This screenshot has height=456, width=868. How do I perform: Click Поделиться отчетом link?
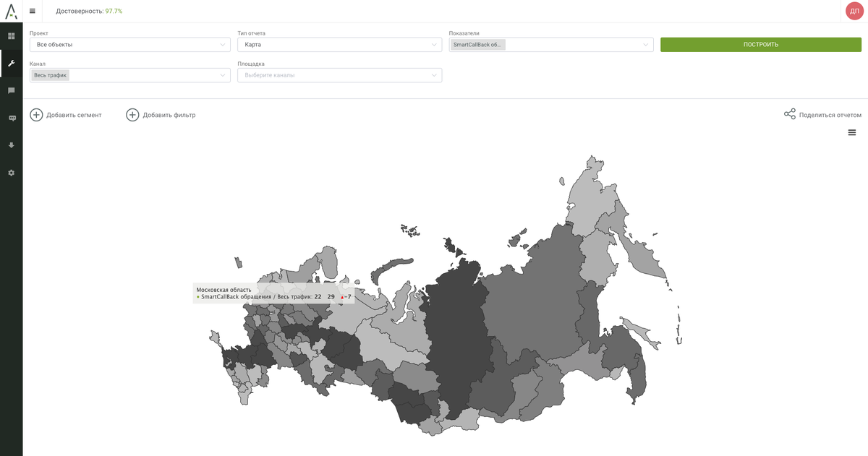(830, 115)
